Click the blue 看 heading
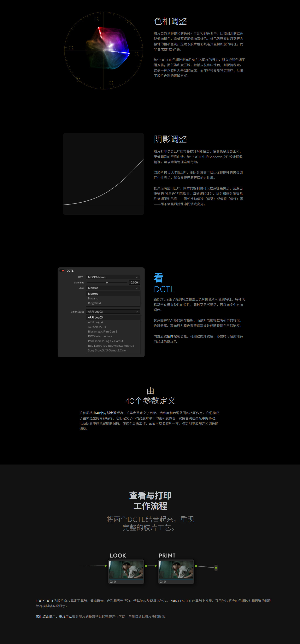300x644 pixels. [159, 278]
